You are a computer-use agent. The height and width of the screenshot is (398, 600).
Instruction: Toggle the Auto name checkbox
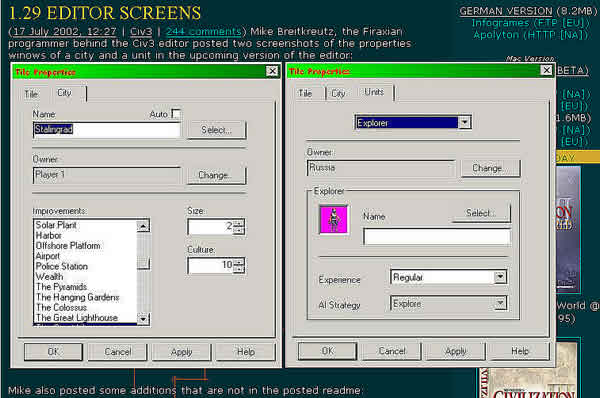tap(176, 114)
